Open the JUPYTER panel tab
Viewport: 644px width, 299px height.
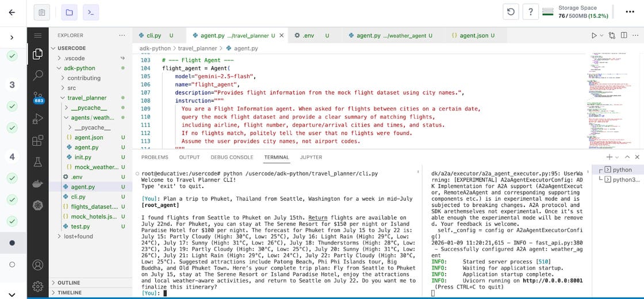[x=311, y=158]
